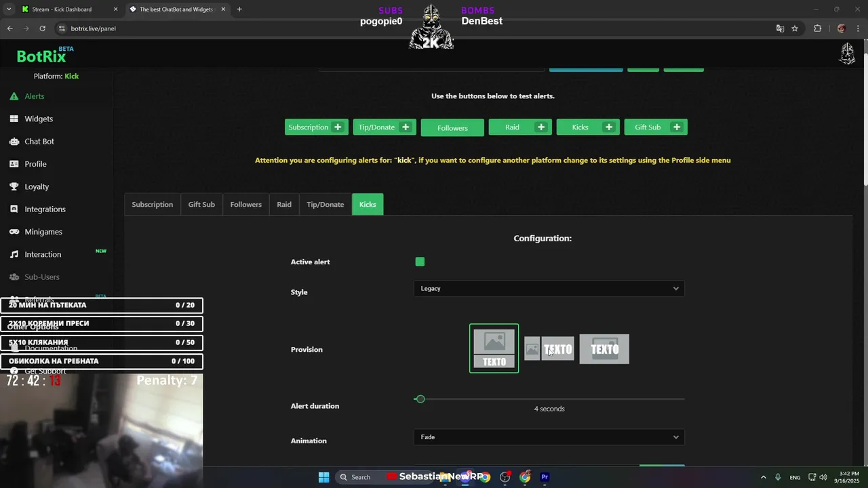Open the Style dropdown showing Legacy
This screenshot has height=488, width=868.
[549, 289]
